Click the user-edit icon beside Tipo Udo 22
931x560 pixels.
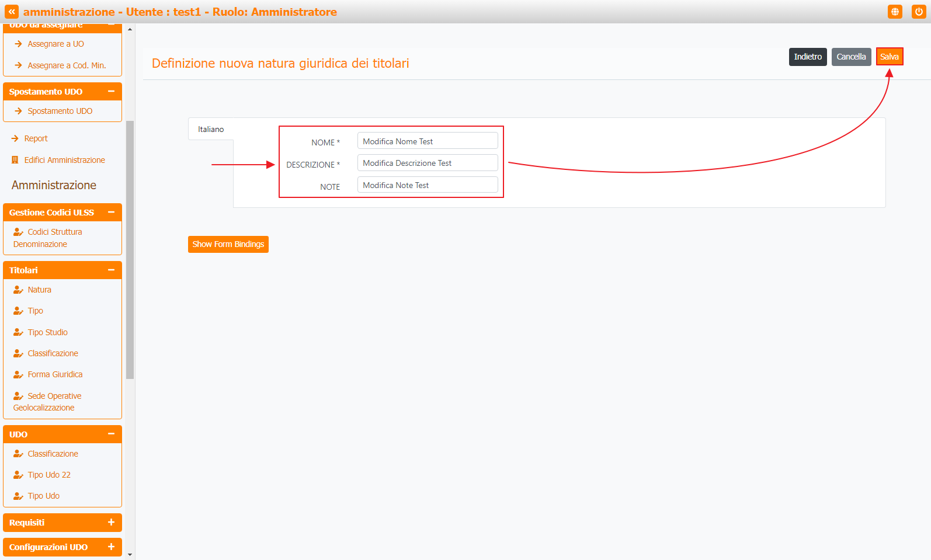[x=18, y=475]
